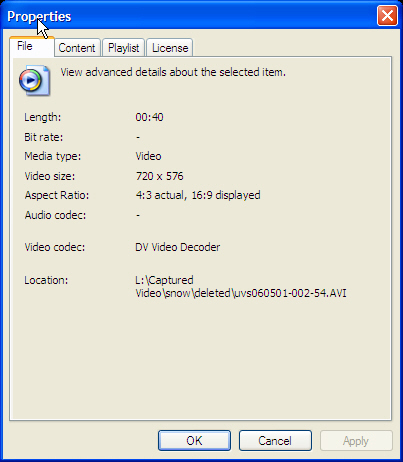The image size is (403, 462).
Task: Click the Bit rate label
Action: point(44,137)
